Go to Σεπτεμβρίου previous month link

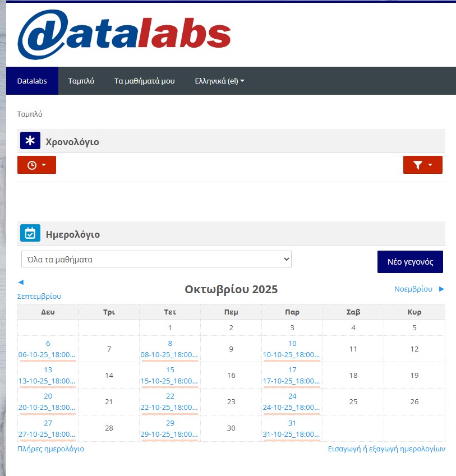click(39, 296)
